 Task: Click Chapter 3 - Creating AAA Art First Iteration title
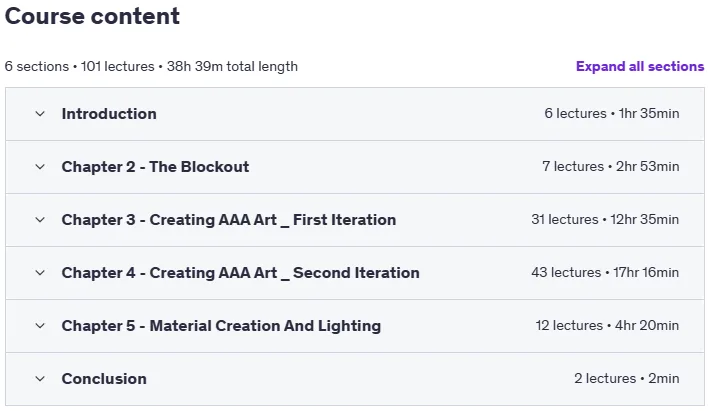[229, 220]
